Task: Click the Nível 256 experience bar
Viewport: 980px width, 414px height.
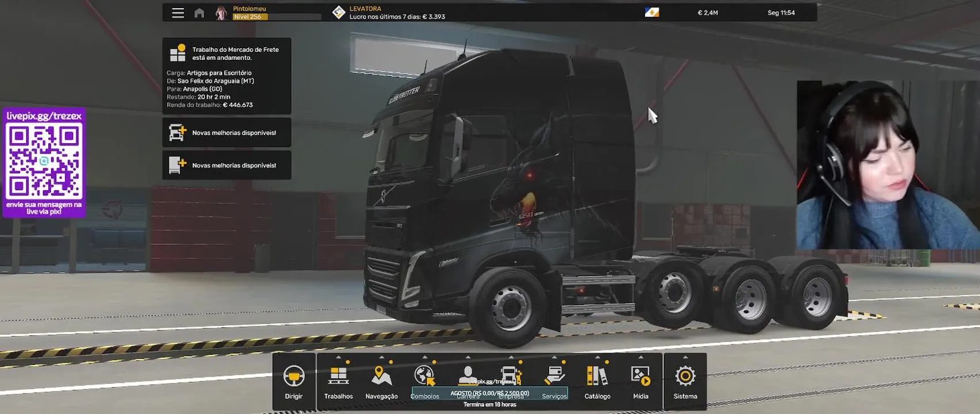Action: (276, 17)
